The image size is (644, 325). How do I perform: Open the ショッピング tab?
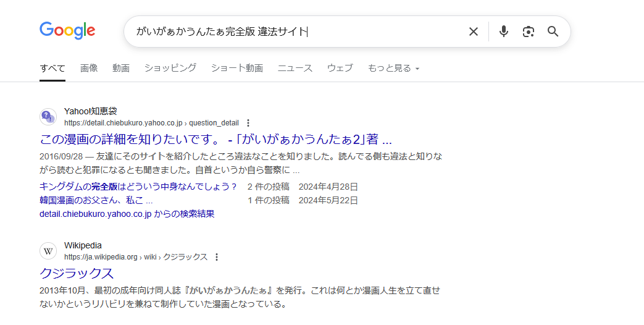click(170, 68)
